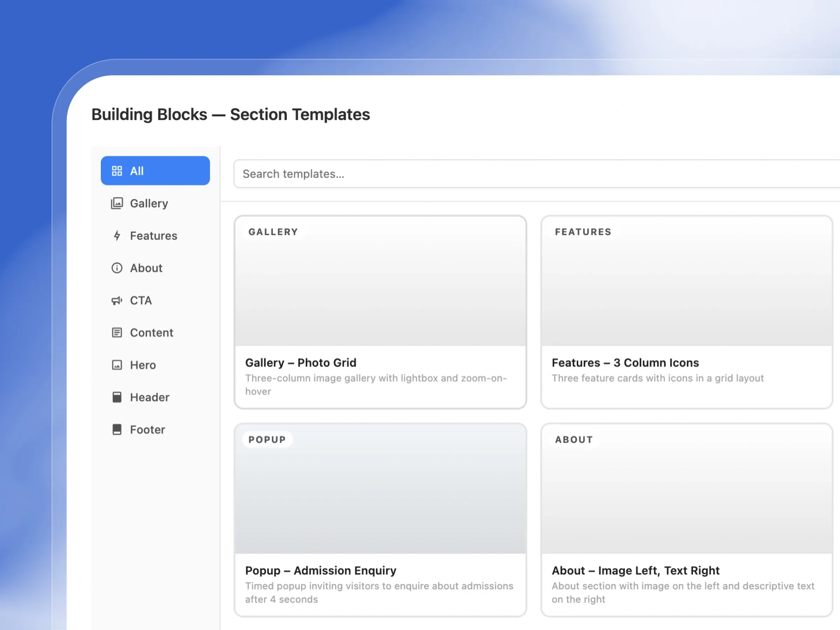Viewport: 840px width, 630px height.
Task: Click the GALLERY badge on first card
Action: pos(273,232)
